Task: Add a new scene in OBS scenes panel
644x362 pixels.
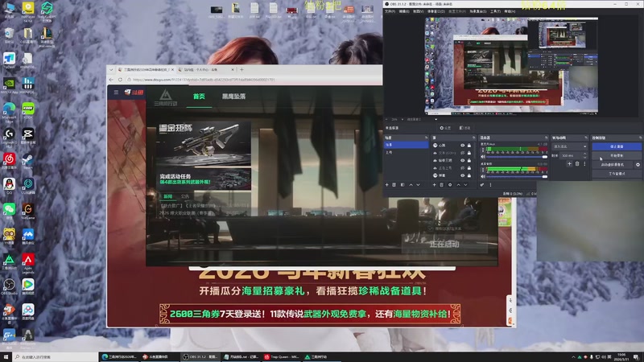Action: coord(386,185)
